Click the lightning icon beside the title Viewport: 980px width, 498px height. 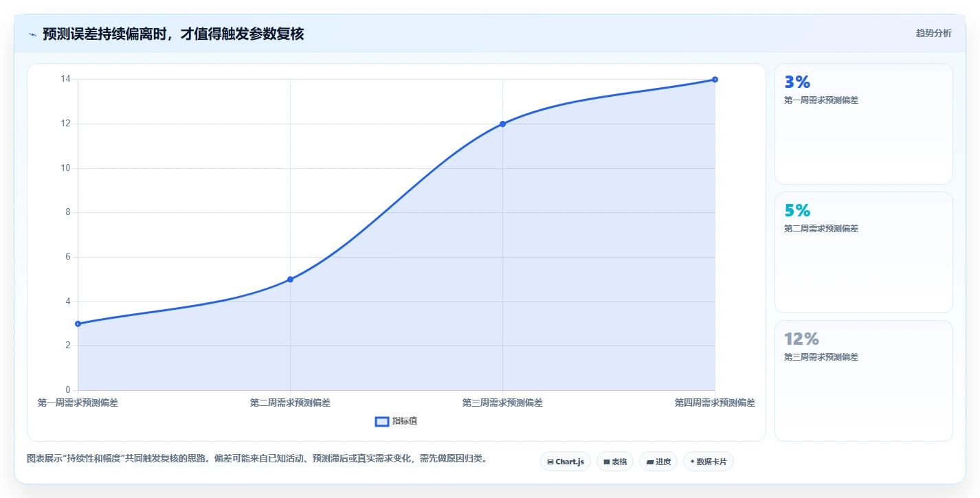pyautogui.click(x=32, y=34)
